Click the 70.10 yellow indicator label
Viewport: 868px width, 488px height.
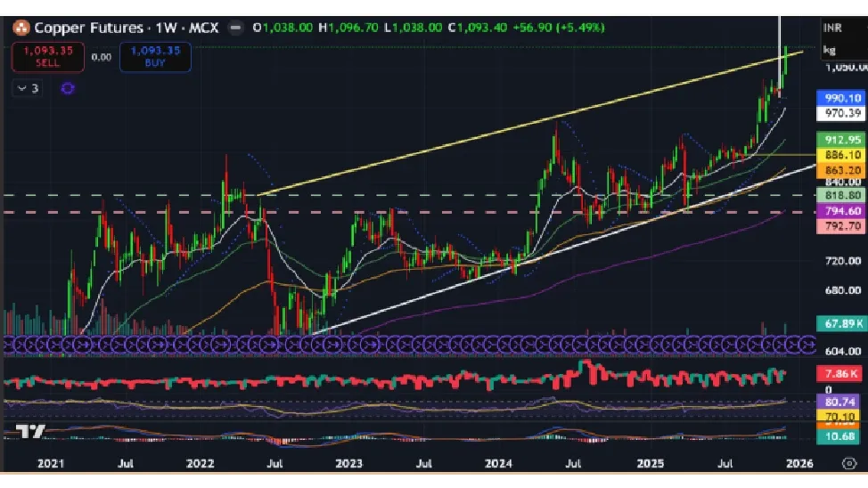[x=839, y=416]
